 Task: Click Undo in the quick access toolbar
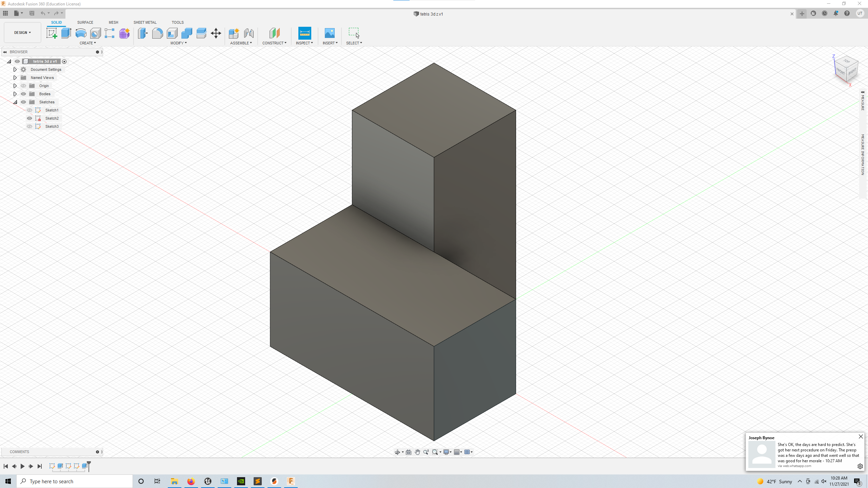point(43,13)
